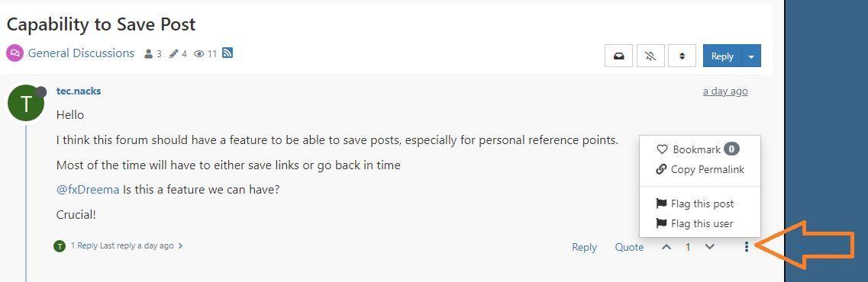Click the mark-unread inbox icon button
The image size is (868, 282).
click(x=619, y=56)
